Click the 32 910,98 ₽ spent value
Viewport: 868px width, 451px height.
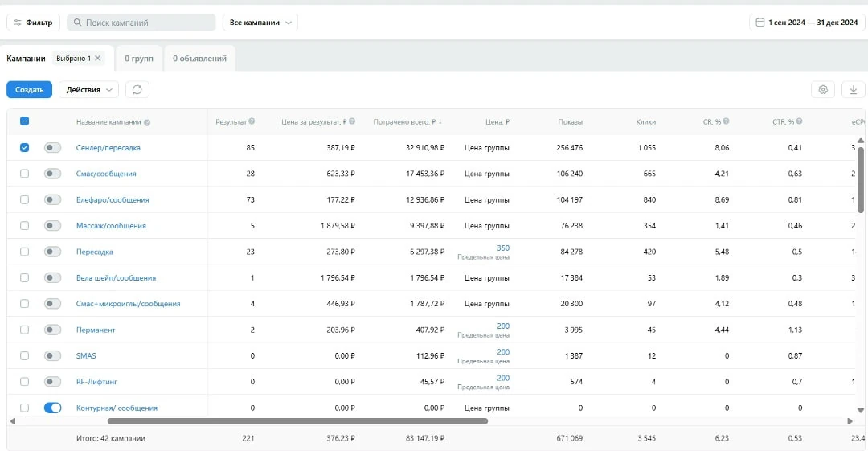click(x=425, y=148)
